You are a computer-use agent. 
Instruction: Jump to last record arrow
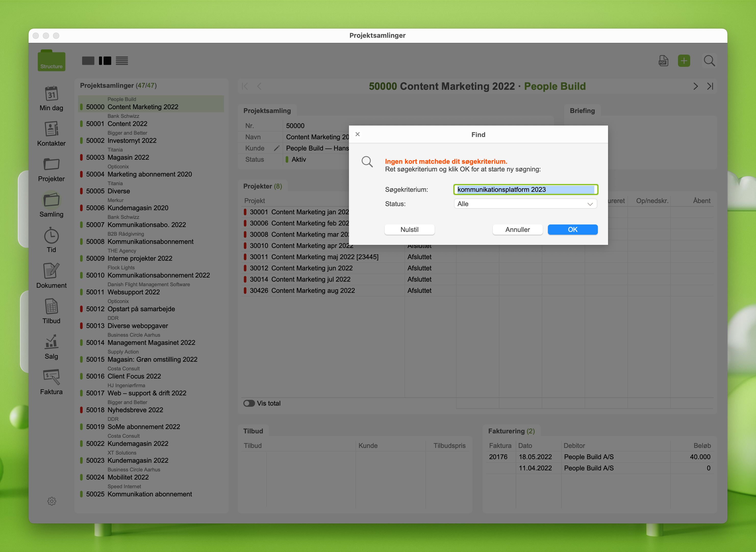pos(710,86)
